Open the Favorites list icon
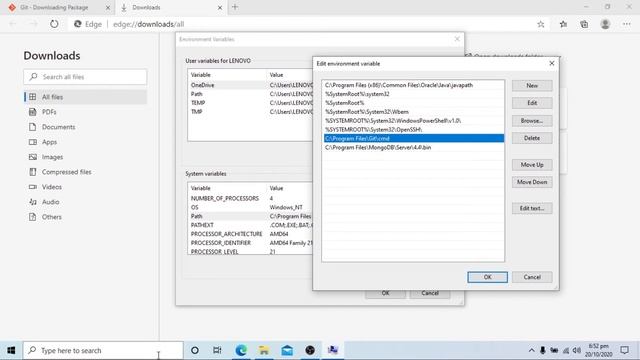This screenshot has width=640, height=360. 563,24
